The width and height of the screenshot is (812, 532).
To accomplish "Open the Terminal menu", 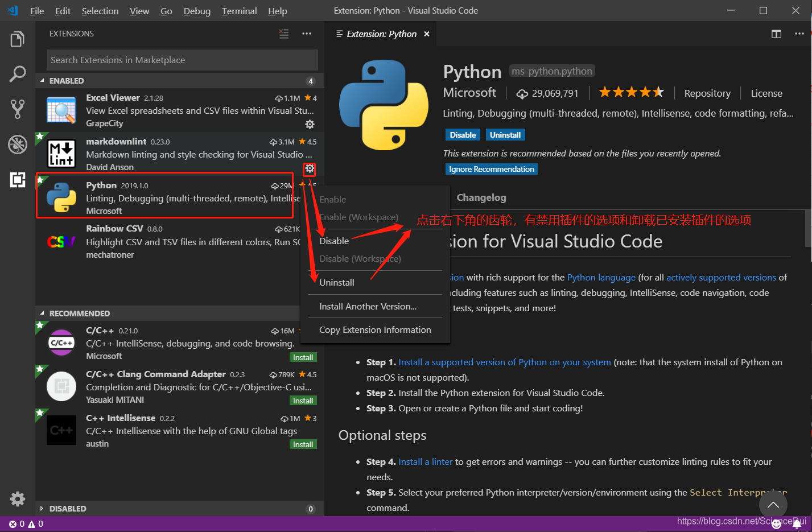I will pos(240,11).
